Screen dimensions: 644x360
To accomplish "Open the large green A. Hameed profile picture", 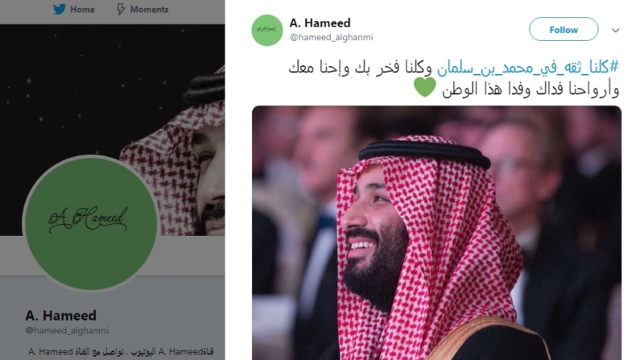I will point(91,223).
